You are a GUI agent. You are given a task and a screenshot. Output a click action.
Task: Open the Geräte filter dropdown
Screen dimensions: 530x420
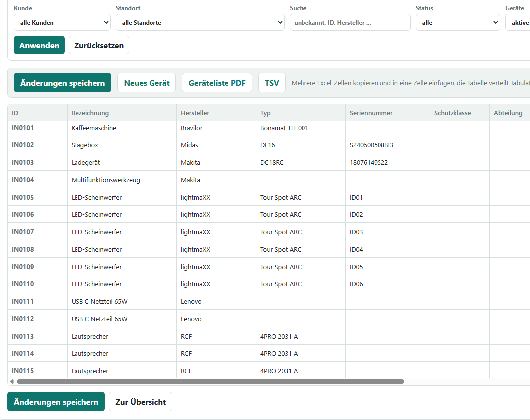coord(518,23)
